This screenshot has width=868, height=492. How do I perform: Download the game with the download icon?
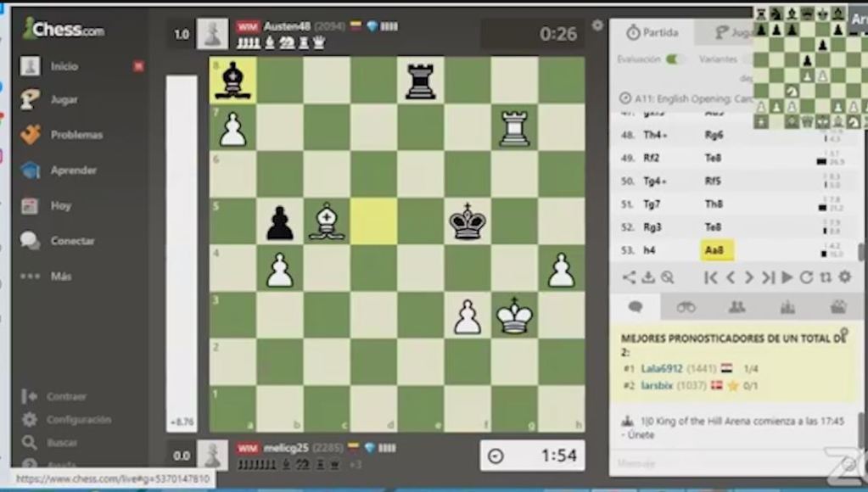pos(647,277)
